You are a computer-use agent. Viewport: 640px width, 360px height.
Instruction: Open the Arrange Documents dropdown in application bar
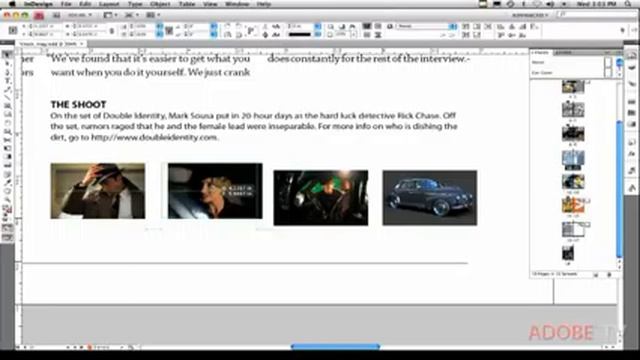point(153,16)
